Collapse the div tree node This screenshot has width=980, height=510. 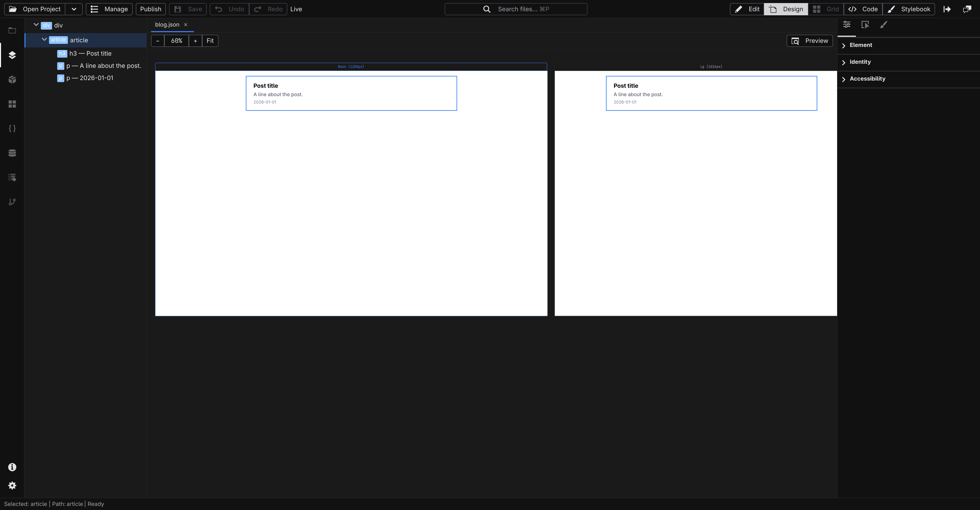coord(36,25)
